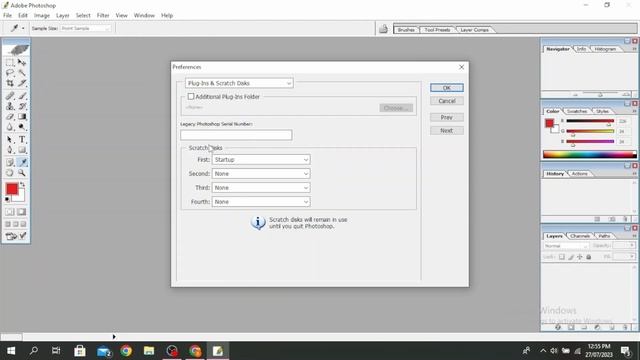Image resolution: width=640 pixels, height=360 pixels.
Task: Select the Healing Brush tool
Action: tap(10, 96)
